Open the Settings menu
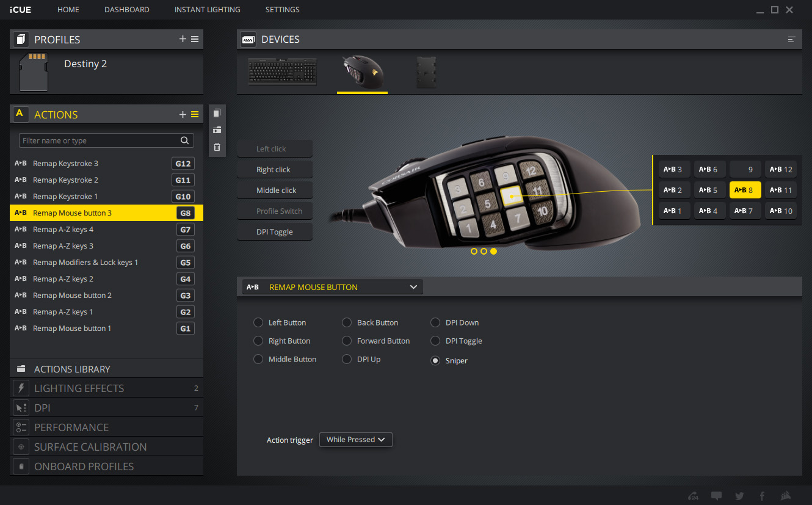Viewport: 812px width, 505px height. click(x=283, y=10)
